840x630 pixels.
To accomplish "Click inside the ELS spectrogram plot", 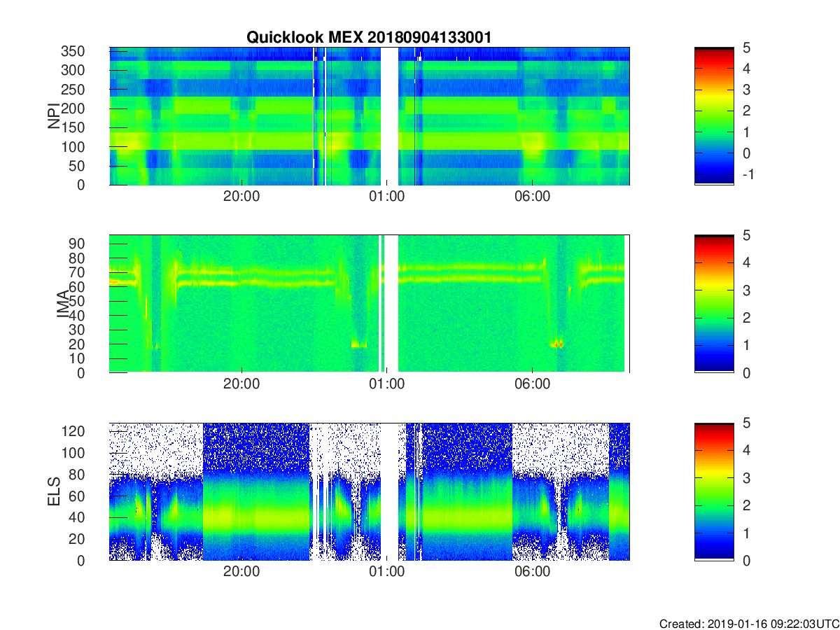I will pos(369,491).
